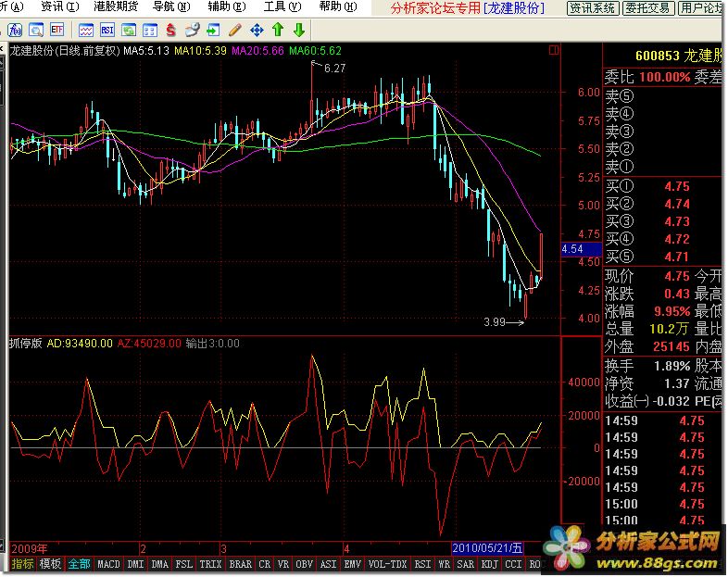
Task: Click the green refresh window icon
Action: click(129, 31)
